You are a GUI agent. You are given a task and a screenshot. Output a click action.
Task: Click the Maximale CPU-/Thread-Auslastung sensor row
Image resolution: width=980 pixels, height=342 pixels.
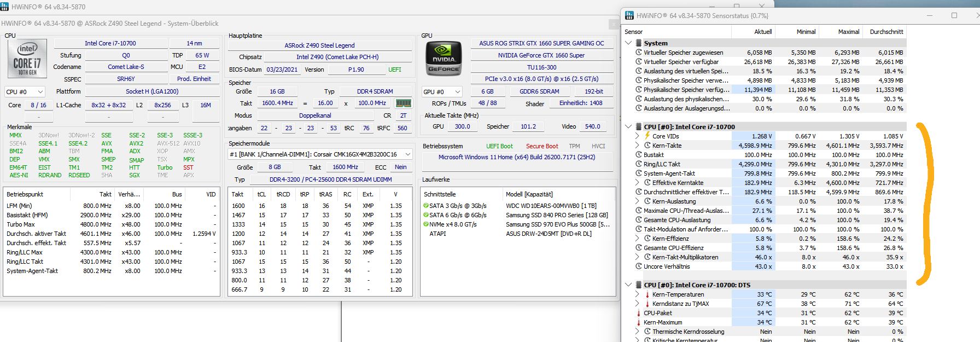pos(765,211)
